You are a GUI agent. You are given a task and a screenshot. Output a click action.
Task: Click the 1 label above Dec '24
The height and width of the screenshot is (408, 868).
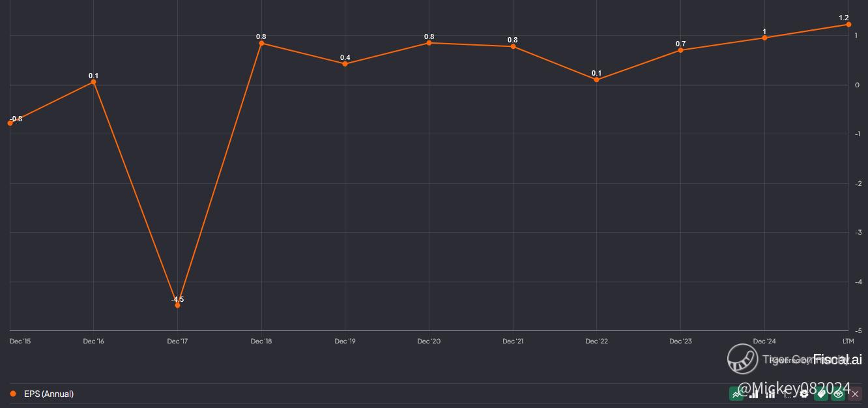click(x=764, y=31)
